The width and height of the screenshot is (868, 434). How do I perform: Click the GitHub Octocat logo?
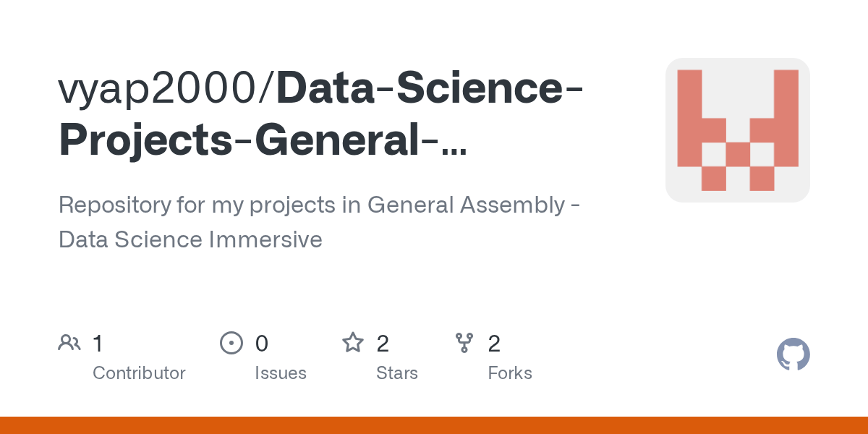[x=793, y=355]
